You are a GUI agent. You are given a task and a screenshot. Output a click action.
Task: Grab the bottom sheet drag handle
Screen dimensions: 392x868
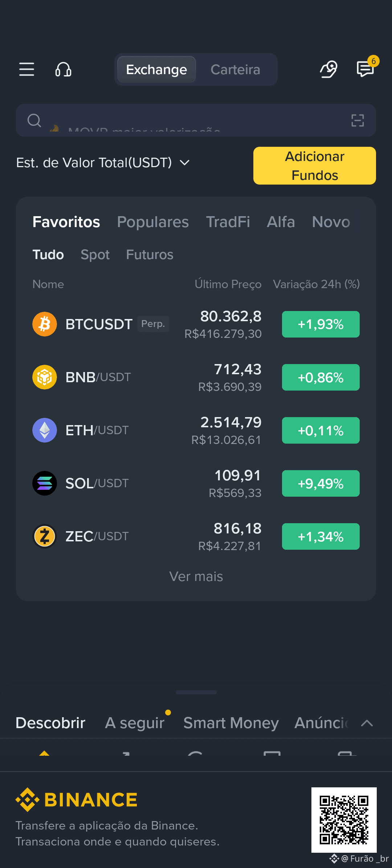tap(196, 693)
